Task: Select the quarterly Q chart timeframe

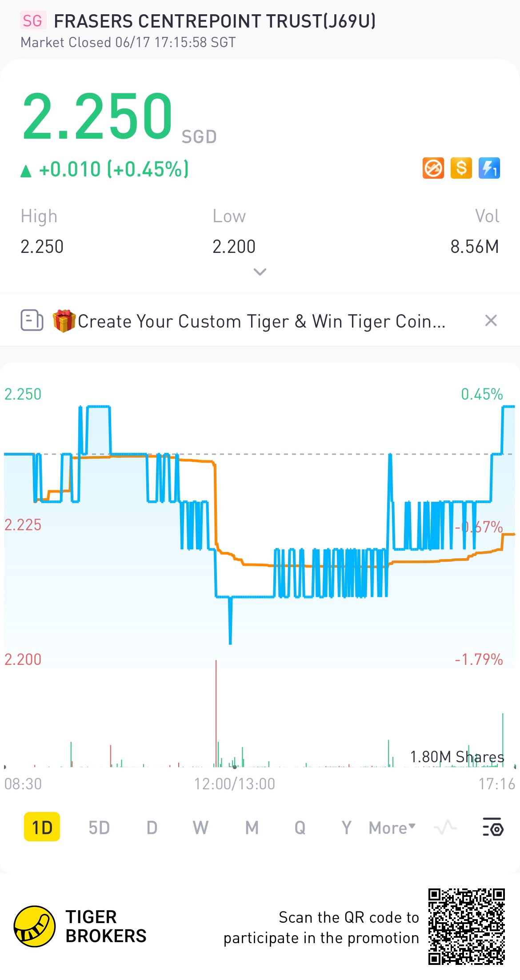Action: [x=300, y=828]
